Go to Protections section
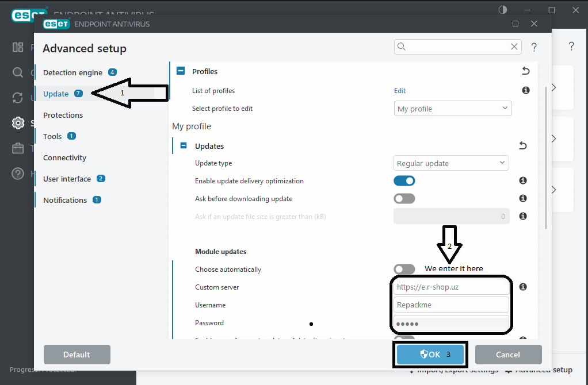The width and height of the screenshot is (588, 385). (x=63, y=115)
